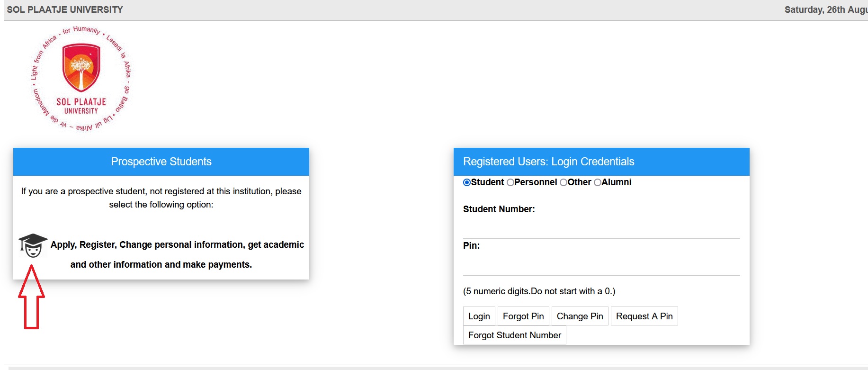
Task: Open the Apply, Register prospective student link
Action: [x=177, y=245]
